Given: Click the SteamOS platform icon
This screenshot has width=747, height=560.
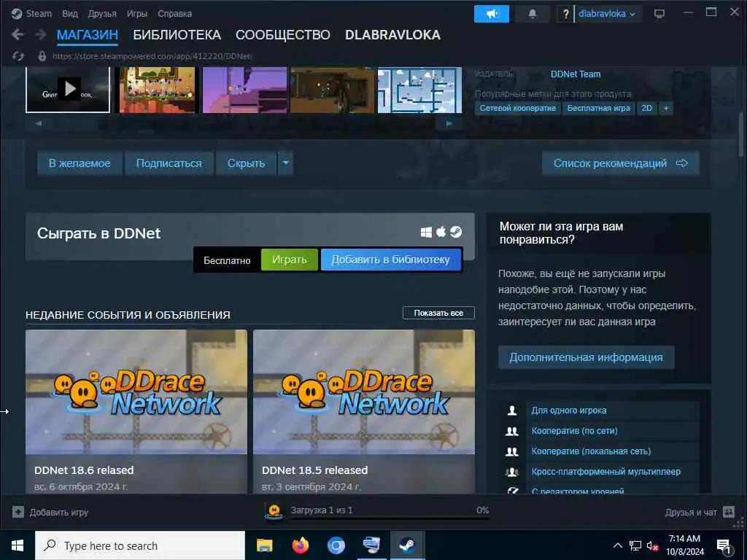Looking at the screenshot, I should [x=456, y=231].
